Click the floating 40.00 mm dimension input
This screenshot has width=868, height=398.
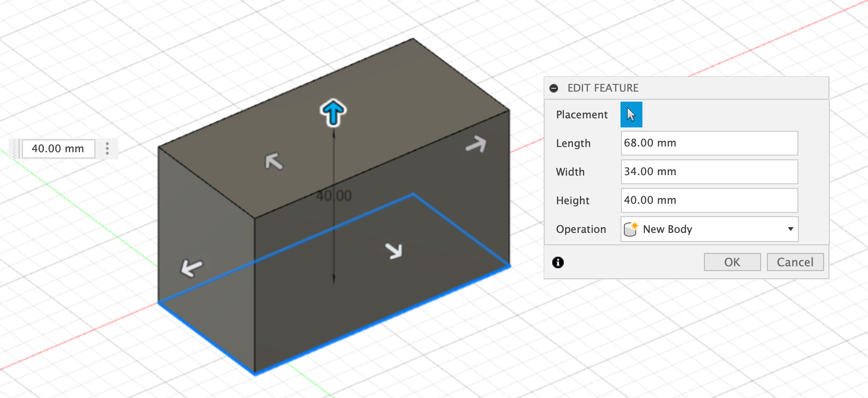[58, 148]
